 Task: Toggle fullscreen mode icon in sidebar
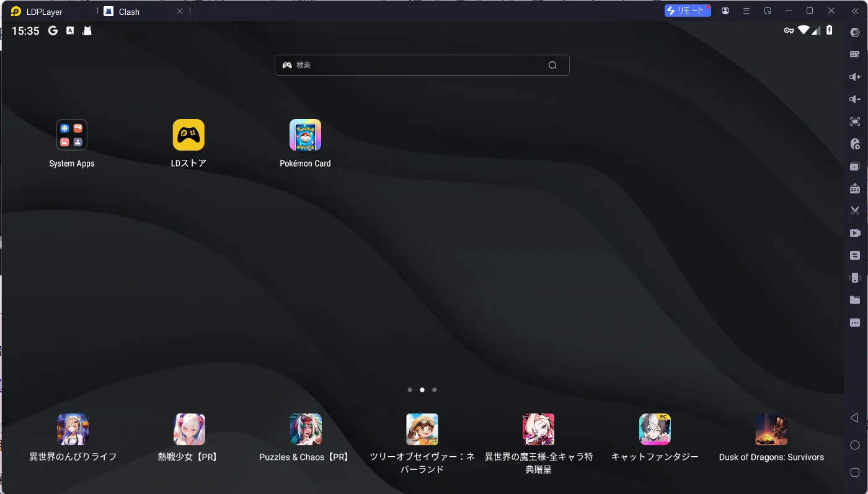[x=855, y=121]
